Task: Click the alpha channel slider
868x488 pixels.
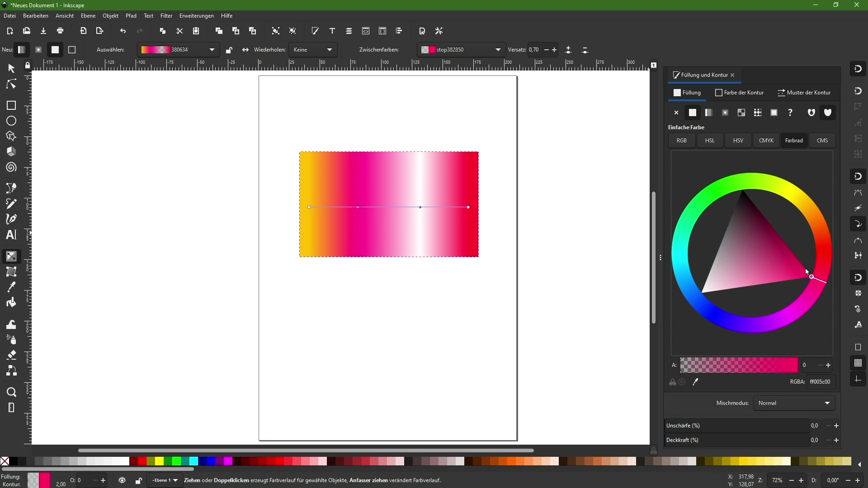Action: tap(739, 365)
